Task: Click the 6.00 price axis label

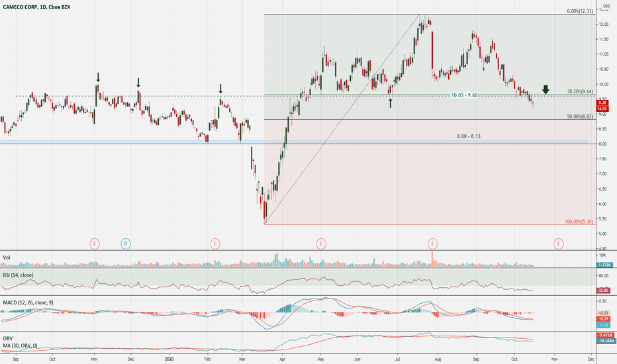Action: 602,204
